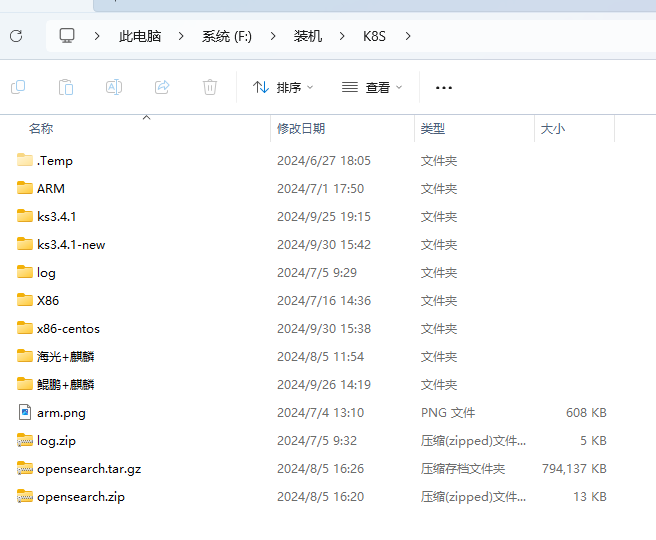Select the log folder icon

tap(25, 272)
